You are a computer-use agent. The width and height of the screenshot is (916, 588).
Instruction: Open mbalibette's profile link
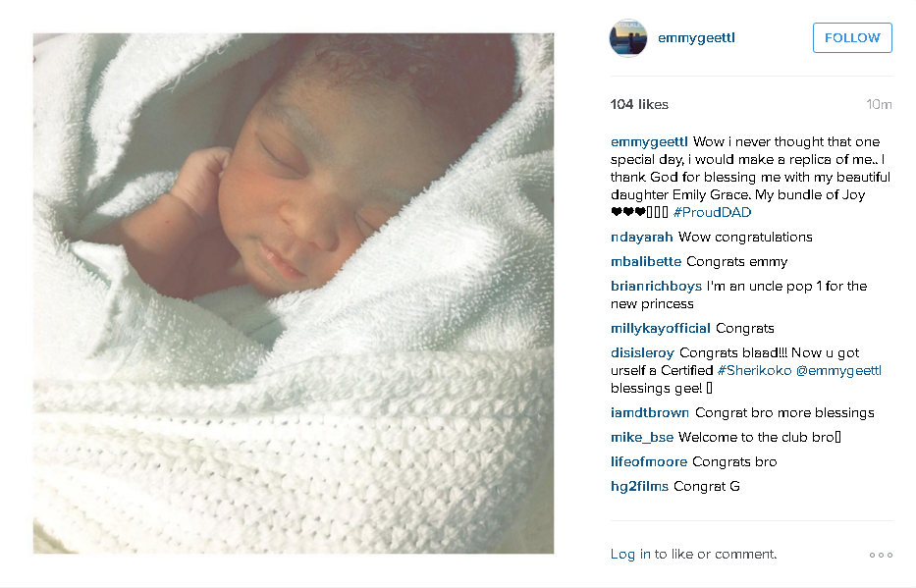click(646, 261)
